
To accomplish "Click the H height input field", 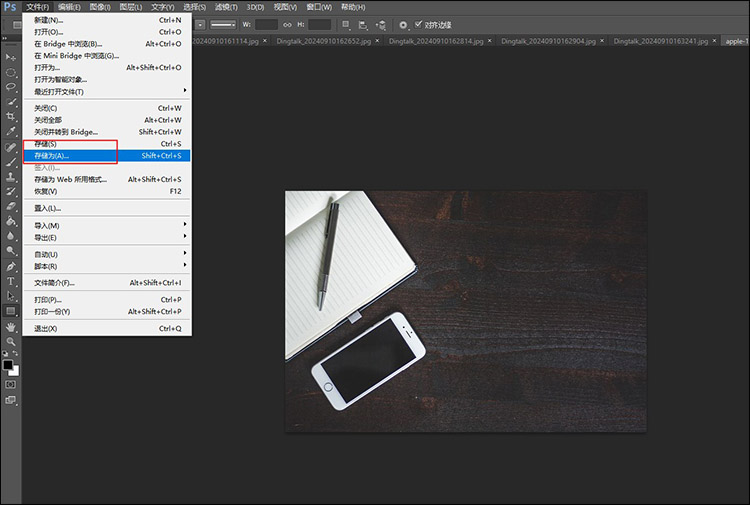I will coord(320,24).
